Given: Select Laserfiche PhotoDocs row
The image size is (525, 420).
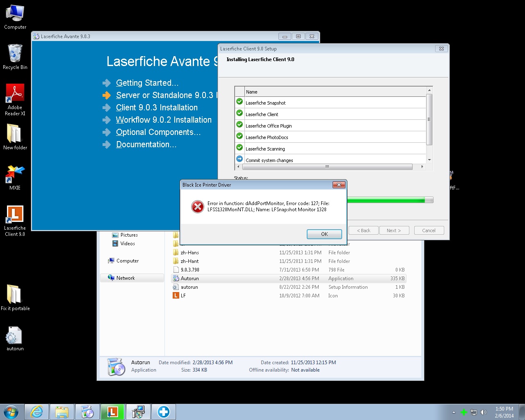Looking at the screenshot, I should pyautogui.click(x=331, y=137).
